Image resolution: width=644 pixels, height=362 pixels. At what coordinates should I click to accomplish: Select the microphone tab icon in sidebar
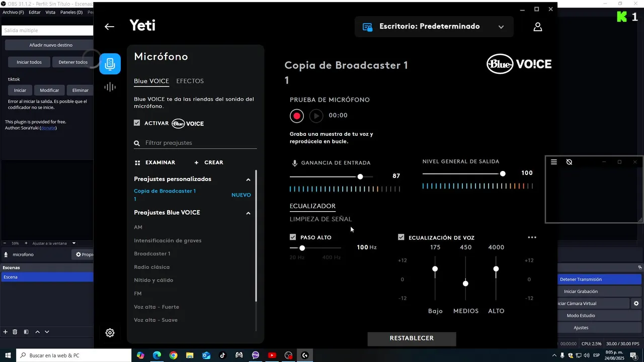pos(110,64)
